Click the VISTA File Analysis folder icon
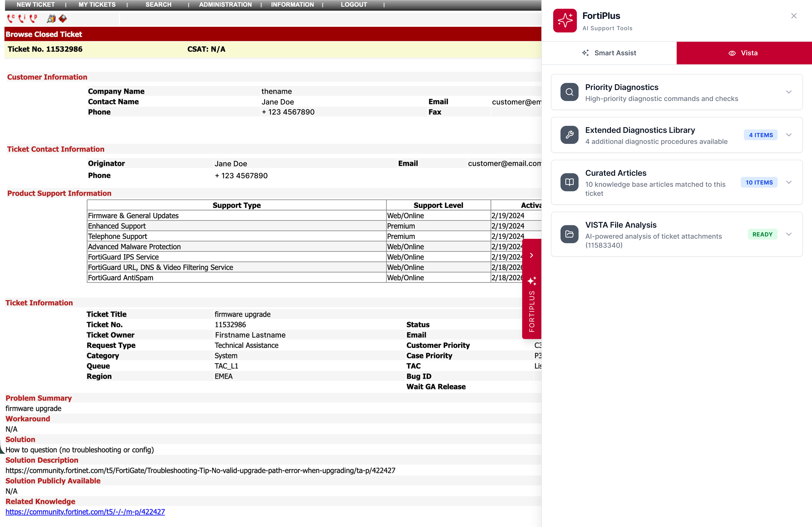 pos(569,234)
